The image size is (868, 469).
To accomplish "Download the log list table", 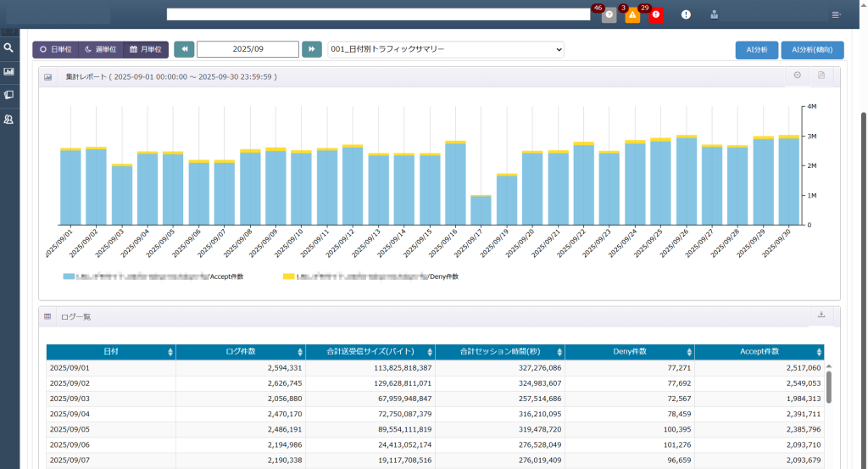I will click(x=821, y=315).
